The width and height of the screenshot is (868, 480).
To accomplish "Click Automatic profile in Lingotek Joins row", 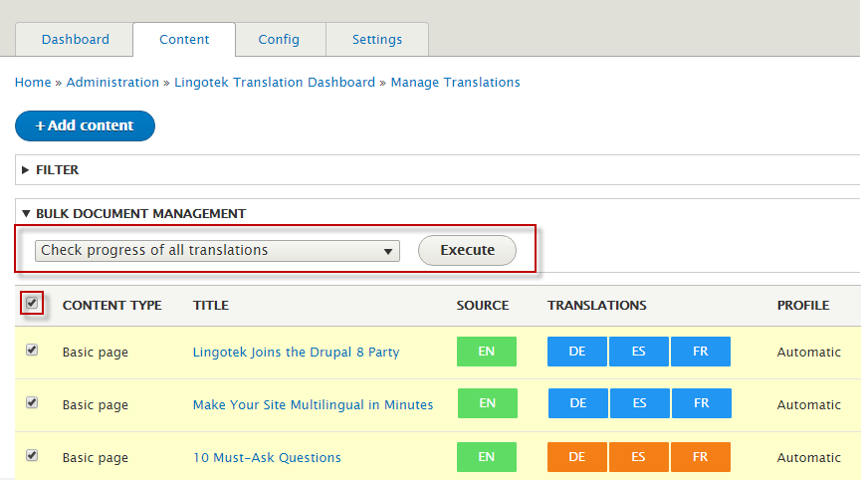I will coord(808,353).
